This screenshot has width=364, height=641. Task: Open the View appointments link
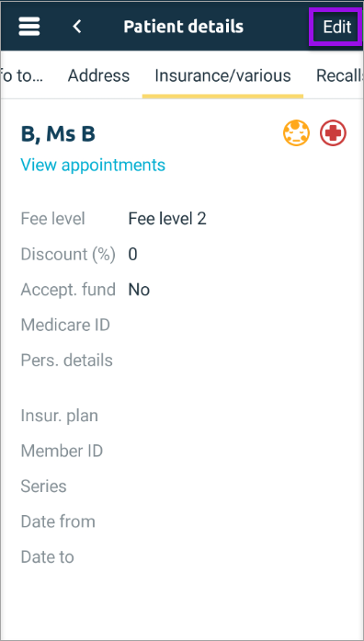(93, 165)
